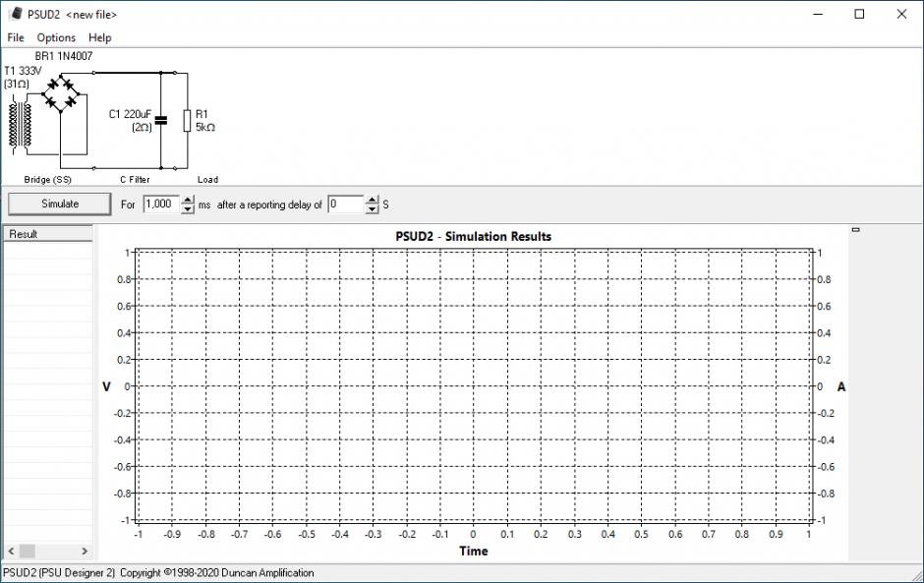Decrease simulation duration with down arrow
The height and width of the screenshot is (583, 924).
pos(188,209)
